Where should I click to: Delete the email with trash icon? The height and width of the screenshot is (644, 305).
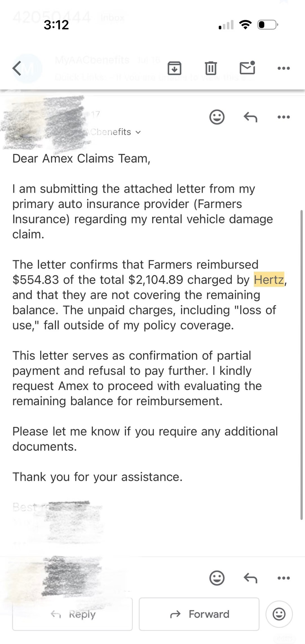(211, 68)
